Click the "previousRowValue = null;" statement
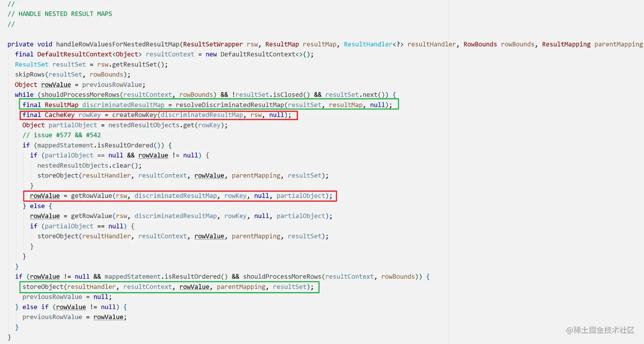The image size is (644, 344). [67, 297]
